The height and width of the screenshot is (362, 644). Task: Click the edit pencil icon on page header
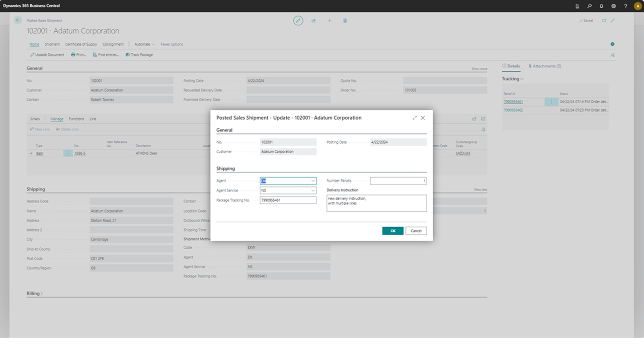pyautogui.click(x=298, y=21)
